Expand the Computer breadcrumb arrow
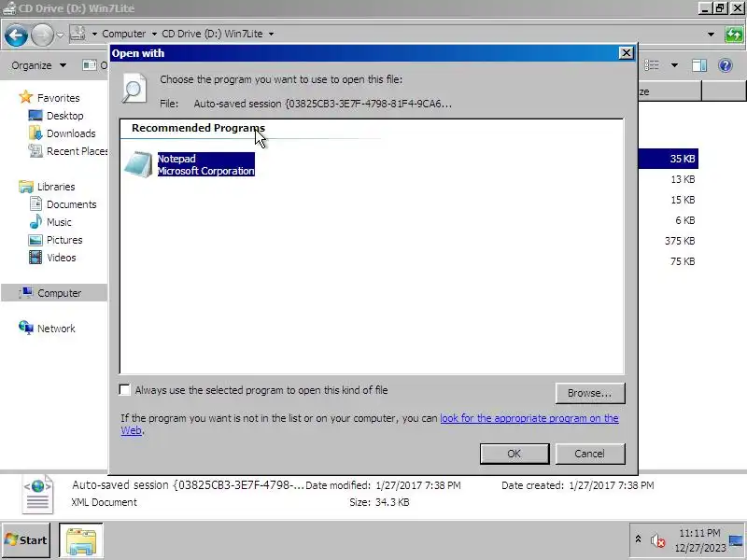The image size is (747, 560). [x=154, y=34]
